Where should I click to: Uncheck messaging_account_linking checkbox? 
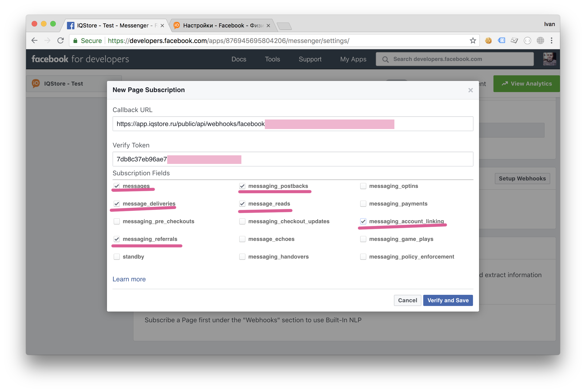coord(363,222)
